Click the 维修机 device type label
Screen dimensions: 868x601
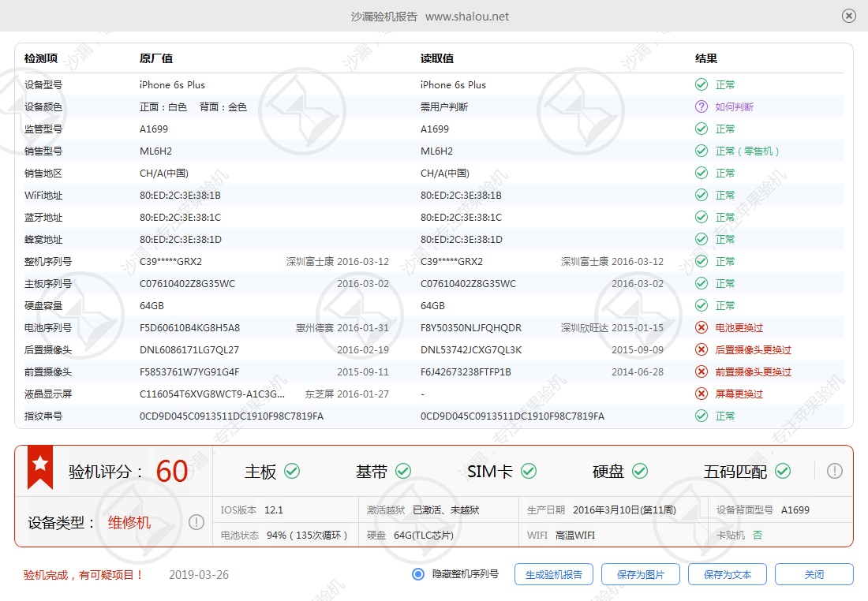pos(129,522)
